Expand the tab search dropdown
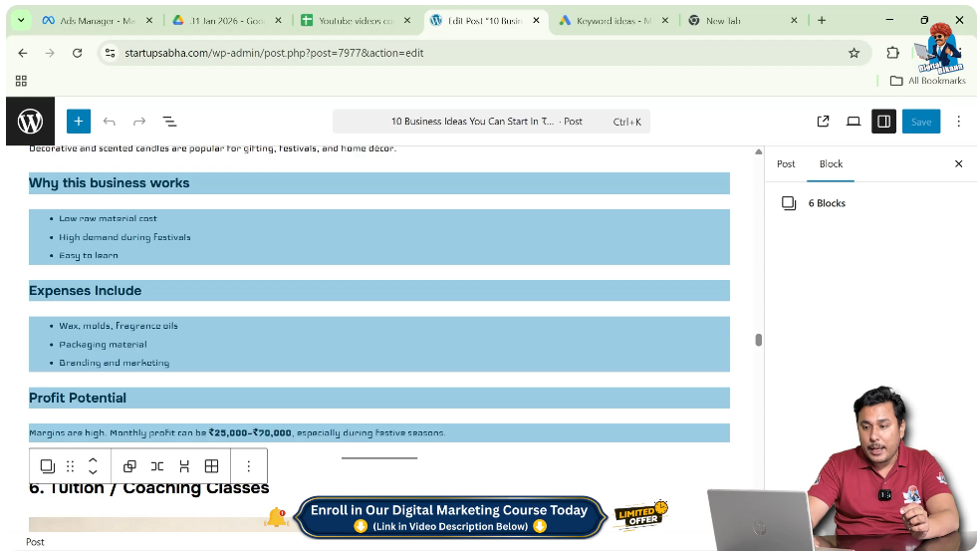The height and width of the screenshot is (553, 980). tap(21, 21)
